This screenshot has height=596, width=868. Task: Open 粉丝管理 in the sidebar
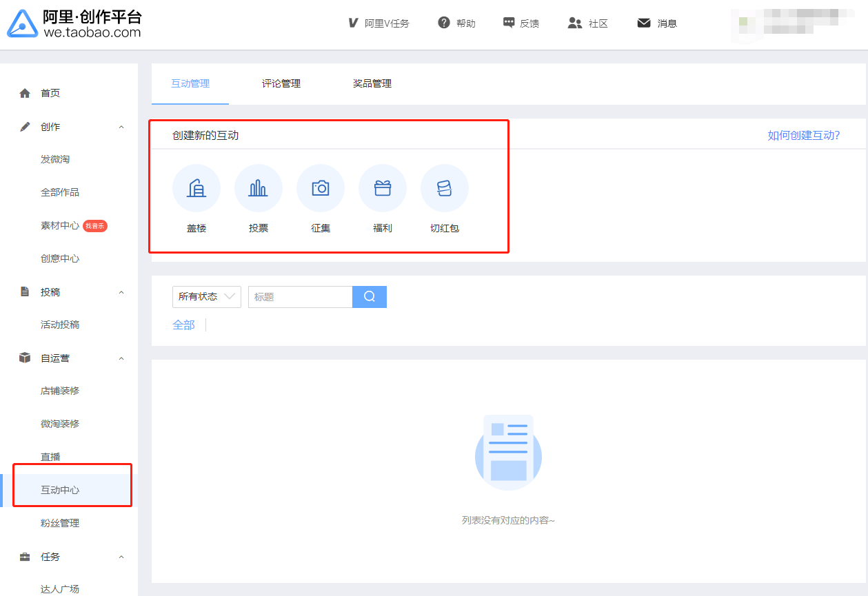pyautogui.click(x=60, y=523)
